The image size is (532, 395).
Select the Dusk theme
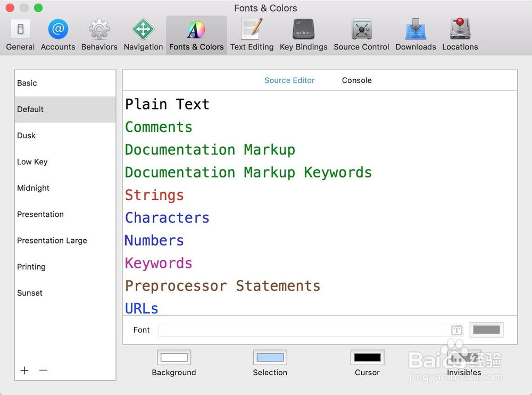tap(65, 136)
